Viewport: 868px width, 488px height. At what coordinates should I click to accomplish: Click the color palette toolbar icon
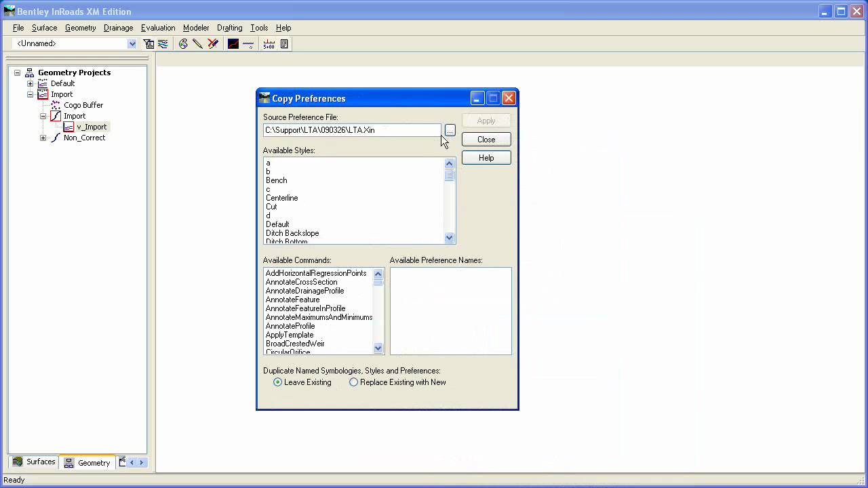183,43
